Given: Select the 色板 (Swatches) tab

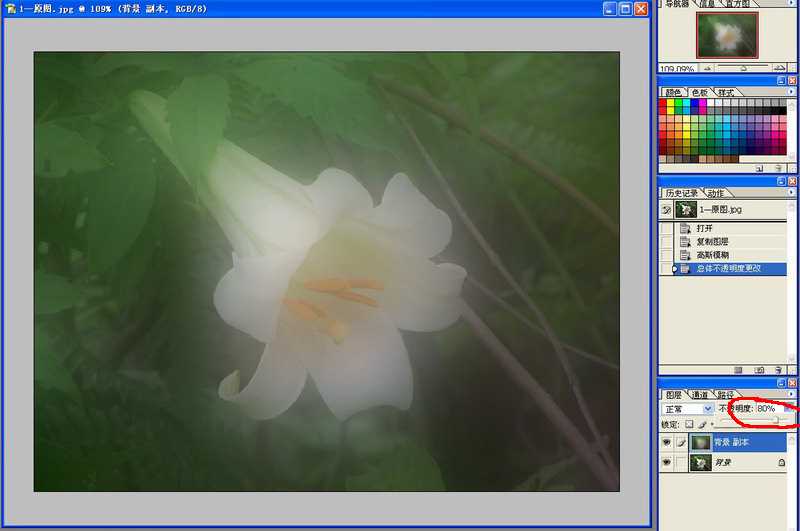Looking at the screenshot, I should click(x=699, y=92).
